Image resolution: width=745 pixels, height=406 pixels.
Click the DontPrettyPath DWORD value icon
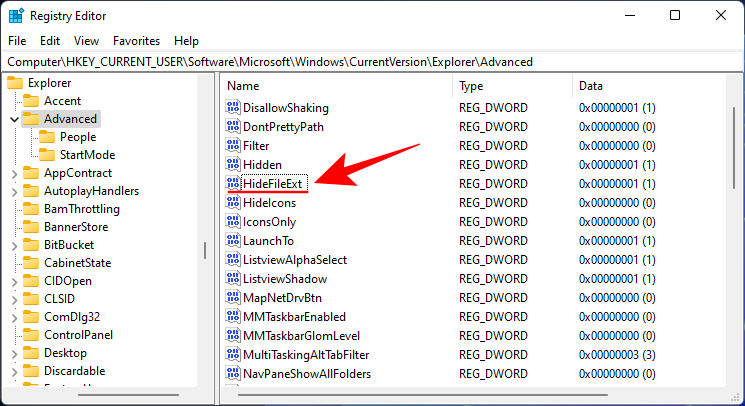tap(233, 126)
